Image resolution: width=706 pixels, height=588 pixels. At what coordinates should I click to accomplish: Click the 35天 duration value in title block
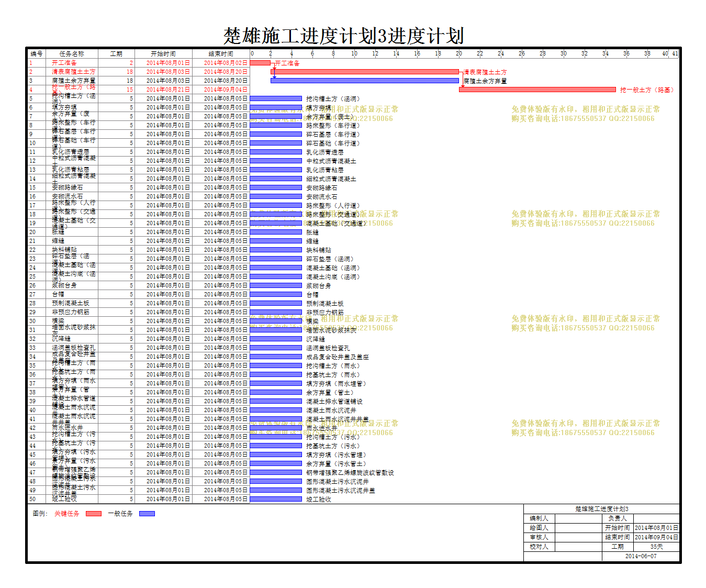pyautogui.click(x=656, y=547)
